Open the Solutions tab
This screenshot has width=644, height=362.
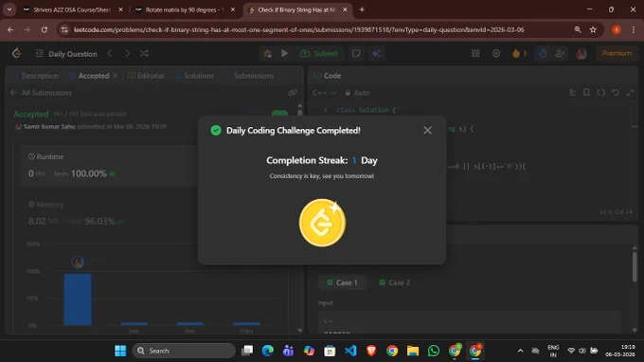195,76
